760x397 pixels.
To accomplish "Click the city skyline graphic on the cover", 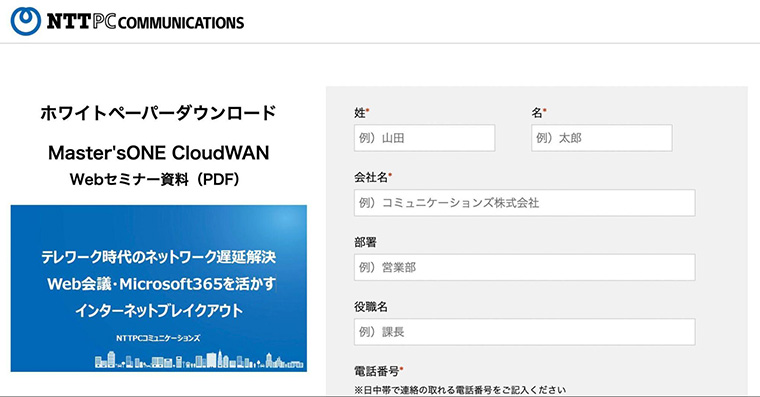I will pos(199,360).
